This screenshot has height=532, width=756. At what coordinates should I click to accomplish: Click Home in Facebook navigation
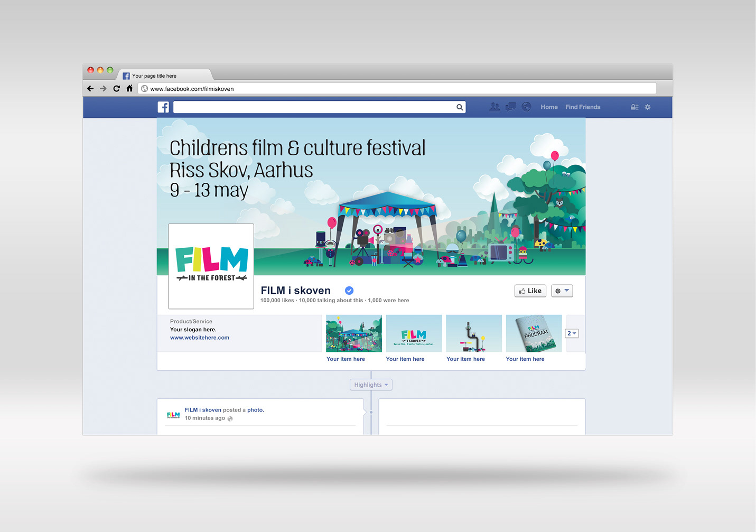[549, 107]
